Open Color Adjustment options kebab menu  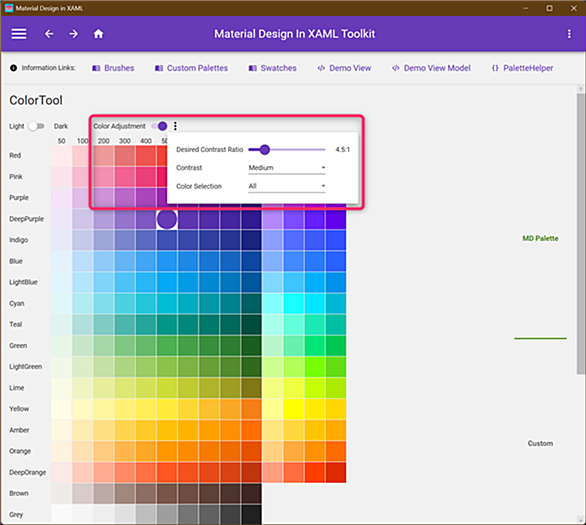tap(175, 126)
